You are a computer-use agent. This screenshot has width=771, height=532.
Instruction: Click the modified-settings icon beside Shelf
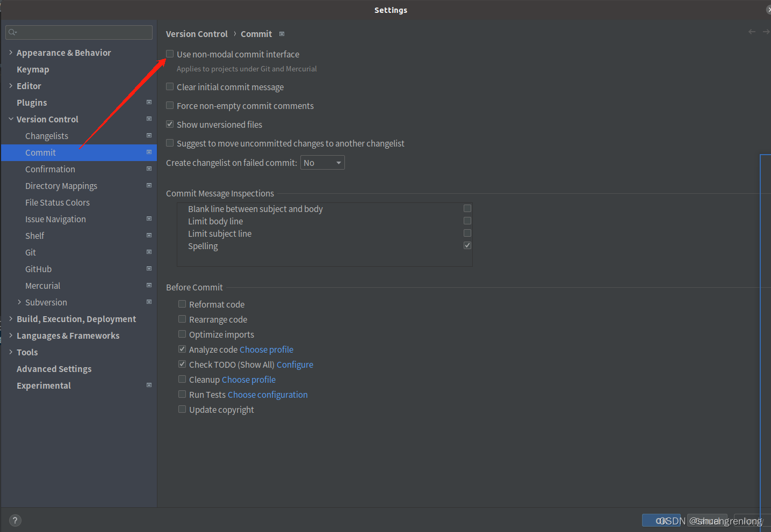click(149, 235)
